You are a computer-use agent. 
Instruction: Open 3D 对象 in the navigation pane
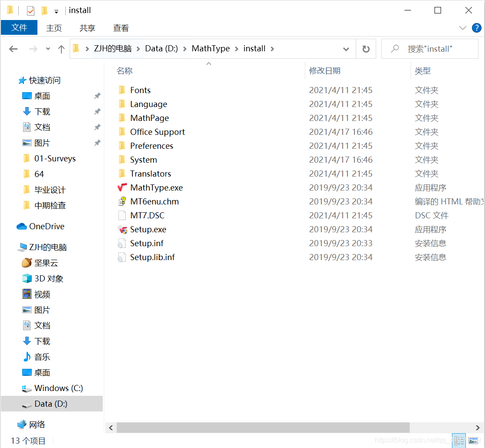pos(43,279)
